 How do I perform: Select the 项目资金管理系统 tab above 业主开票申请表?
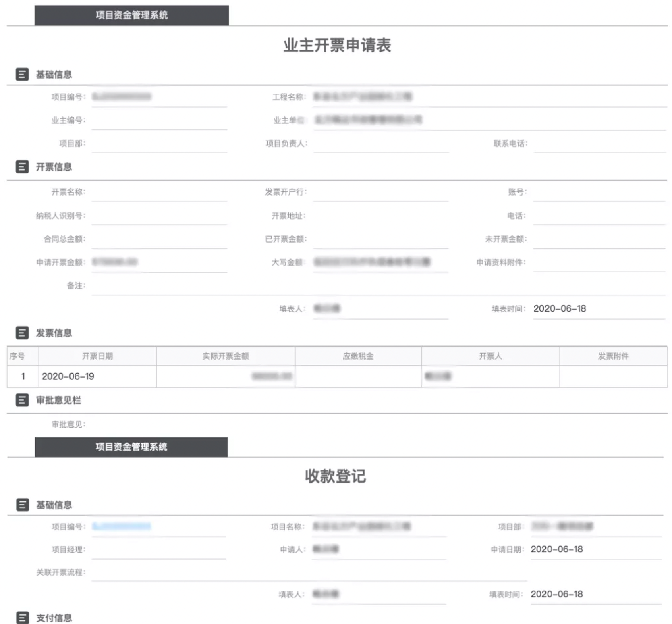tap(131, 15)
